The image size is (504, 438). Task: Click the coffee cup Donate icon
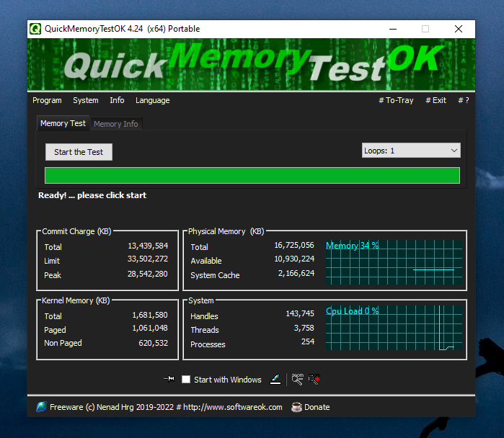tap(296, 407)
